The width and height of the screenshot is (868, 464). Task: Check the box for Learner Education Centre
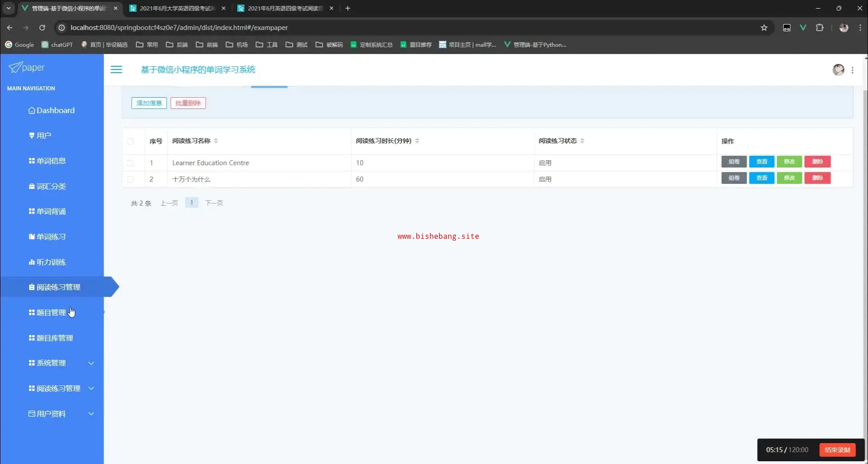click(130, 163)
